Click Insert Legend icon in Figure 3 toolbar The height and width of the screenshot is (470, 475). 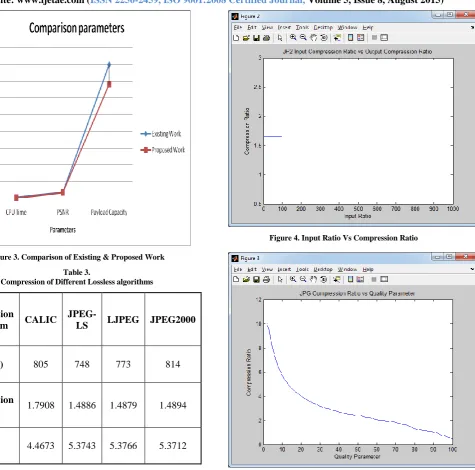[360, 279]
